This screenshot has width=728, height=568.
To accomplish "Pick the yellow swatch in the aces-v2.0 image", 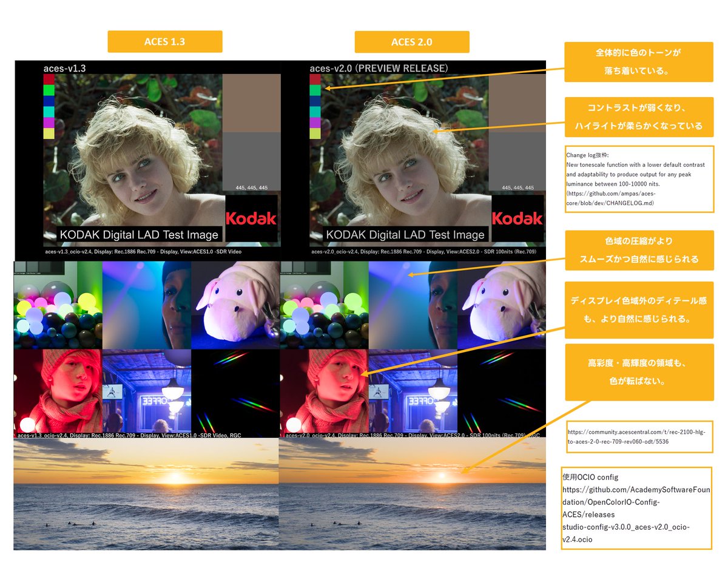I will [315, 134].
